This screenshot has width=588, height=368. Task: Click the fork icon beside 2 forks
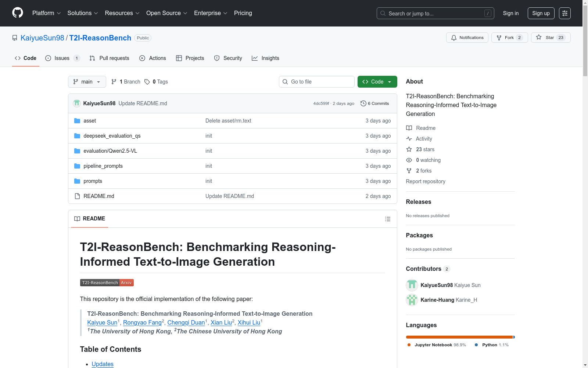tap(409, 171)
